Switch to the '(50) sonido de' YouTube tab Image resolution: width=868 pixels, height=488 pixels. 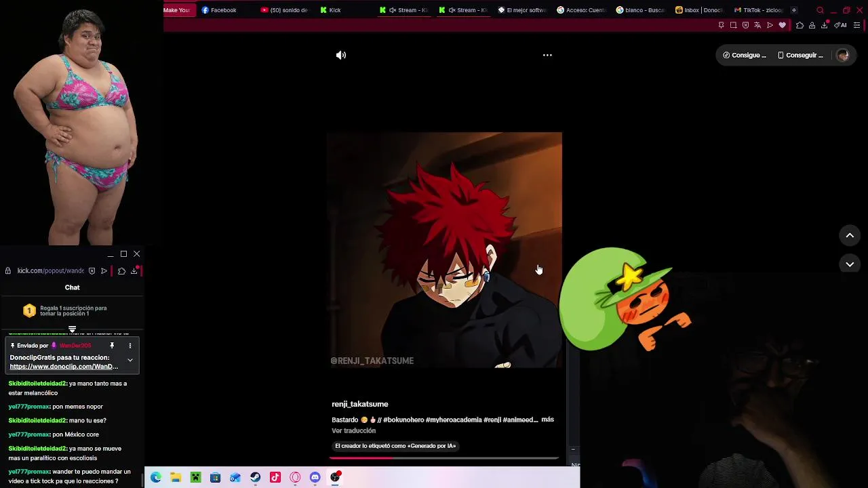pos(285,10)
